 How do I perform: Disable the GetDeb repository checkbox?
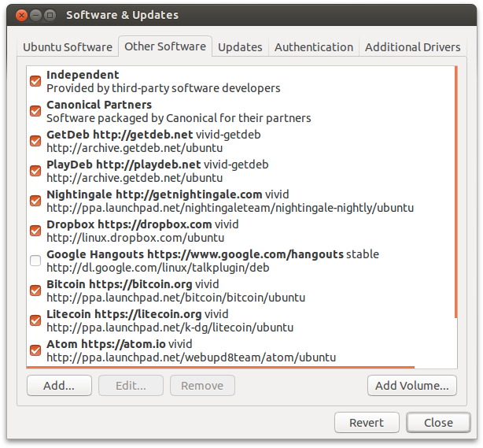(x=35, y=141)
